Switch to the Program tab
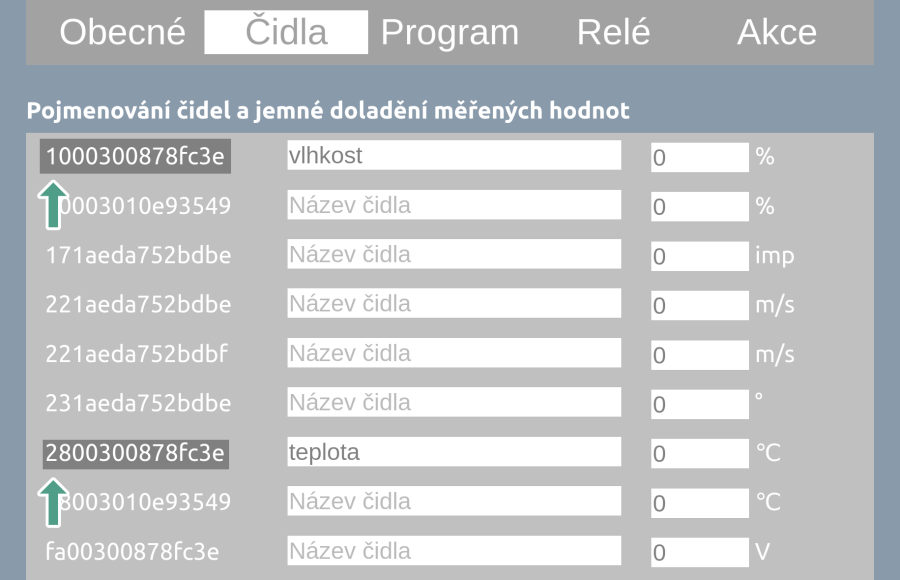The width and height of the screenshot is (900, 580). [450, 32]
